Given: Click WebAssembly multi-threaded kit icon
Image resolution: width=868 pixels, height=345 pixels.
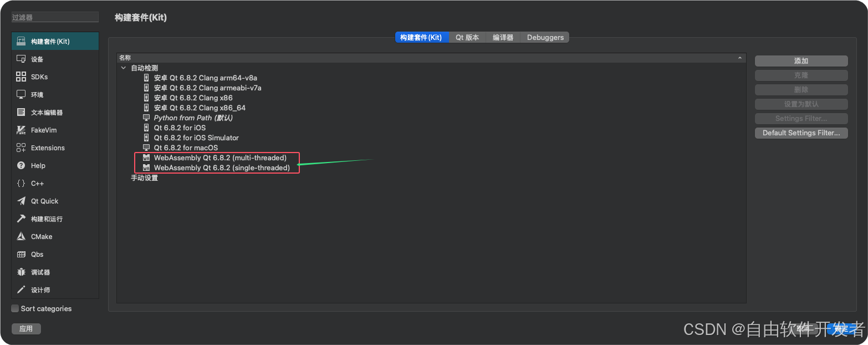Looking at the screenshot, I should coord(146,158).
